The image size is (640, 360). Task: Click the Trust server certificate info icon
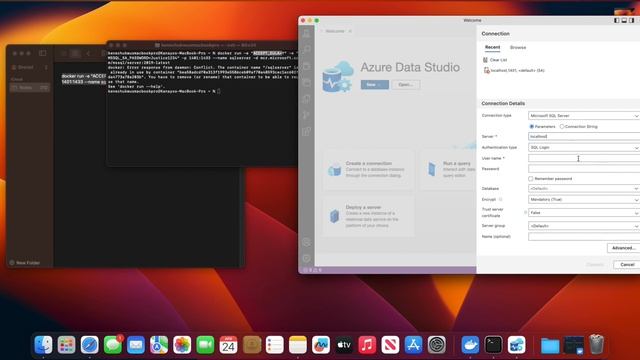[x=525, y=213]
